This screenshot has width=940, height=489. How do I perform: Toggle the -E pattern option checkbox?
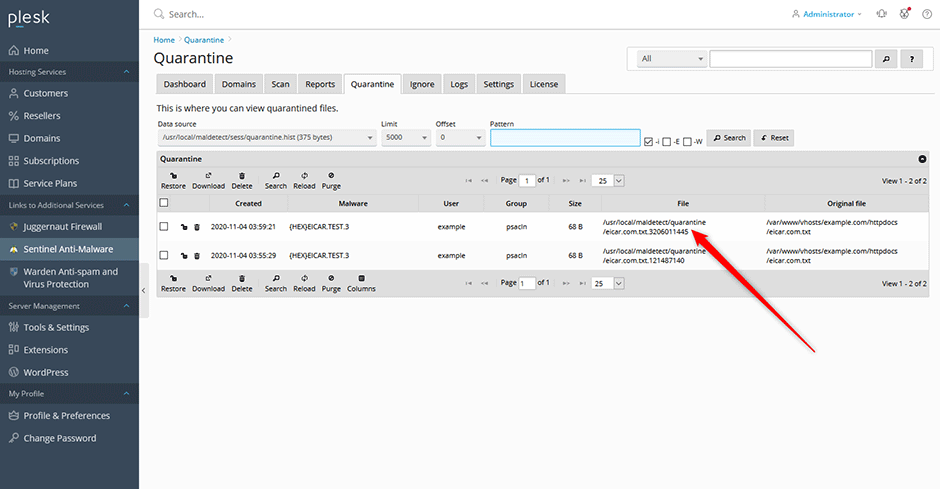[x=667, y=142]
